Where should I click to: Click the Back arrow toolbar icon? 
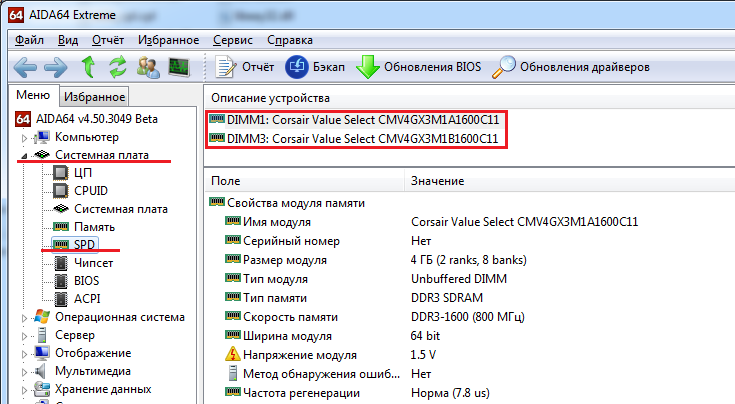tap(25, 67)
